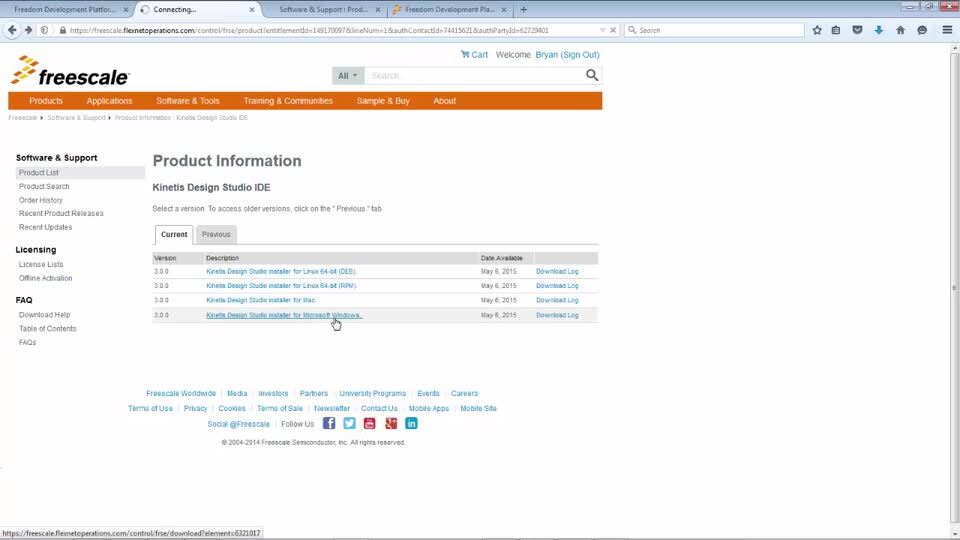
Task: Open the Products menu
Action: [46, 101]
